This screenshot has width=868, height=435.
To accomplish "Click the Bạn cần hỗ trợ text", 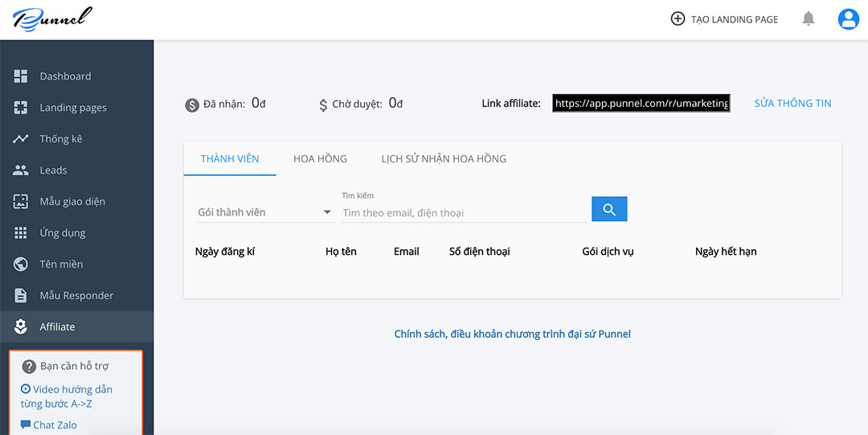I will (74, 367).
